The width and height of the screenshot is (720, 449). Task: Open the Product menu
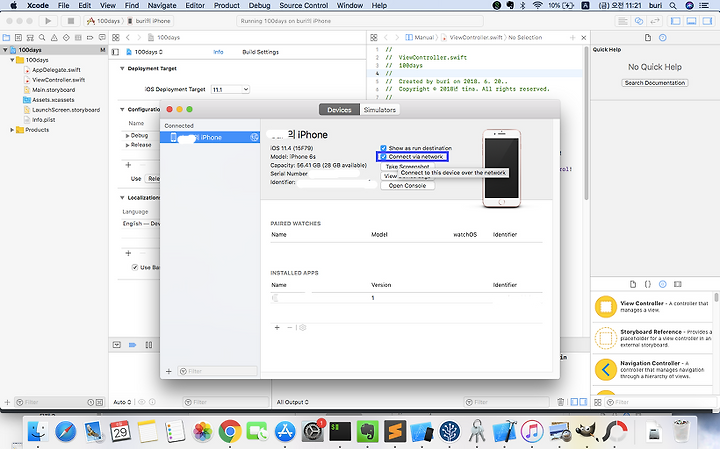(226, 6)
